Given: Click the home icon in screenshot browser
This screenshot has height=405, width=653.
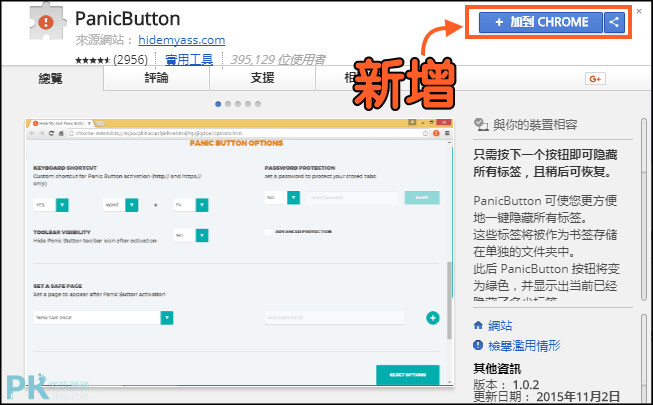Looking at the screenshot, I should pos(61,133).
